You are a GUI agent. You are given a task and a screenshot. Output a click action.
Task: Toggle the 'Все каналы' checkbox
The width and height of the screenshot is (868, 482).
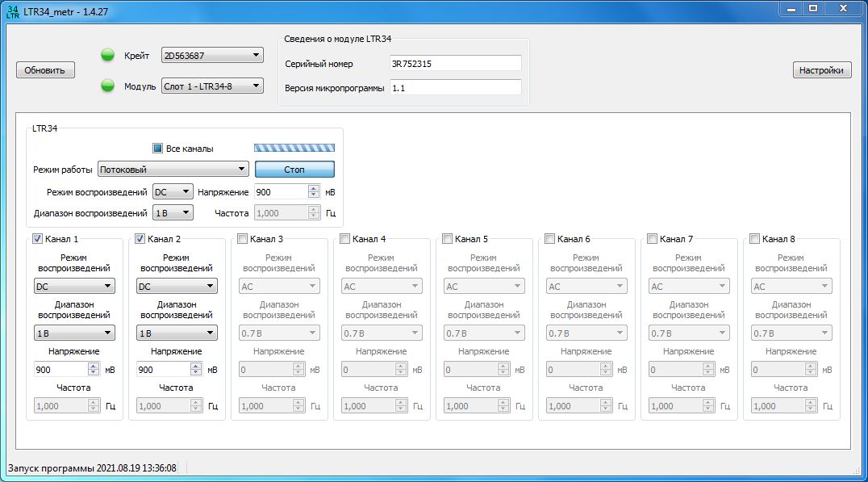(x=157, y=148)
